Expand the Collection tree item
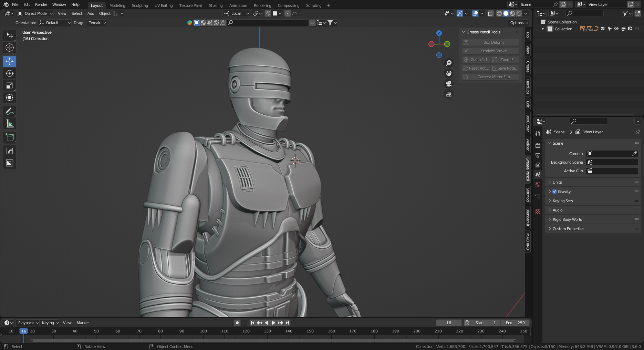The height and width of the screenshot is (350, 644). pos(543,29)
